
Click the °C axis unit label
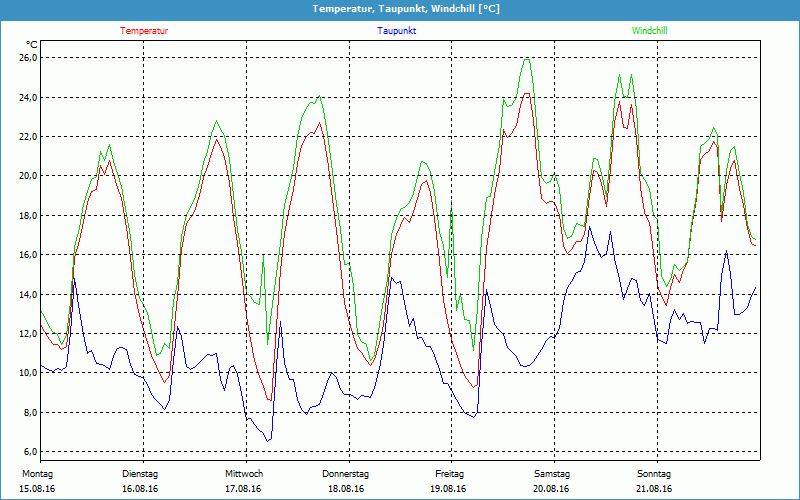(32, 45)
